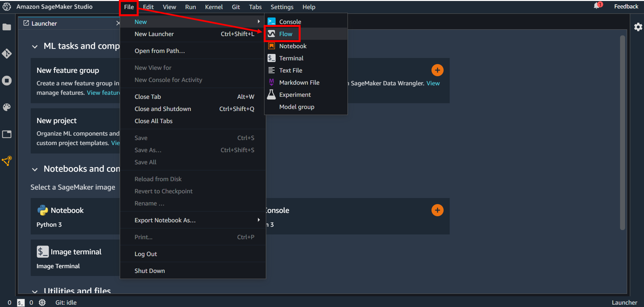Image resolution: width=644 pixels, height=307 pixels.
Task: Click the Image terminal card icon
Action: click(x=42, y=252)
